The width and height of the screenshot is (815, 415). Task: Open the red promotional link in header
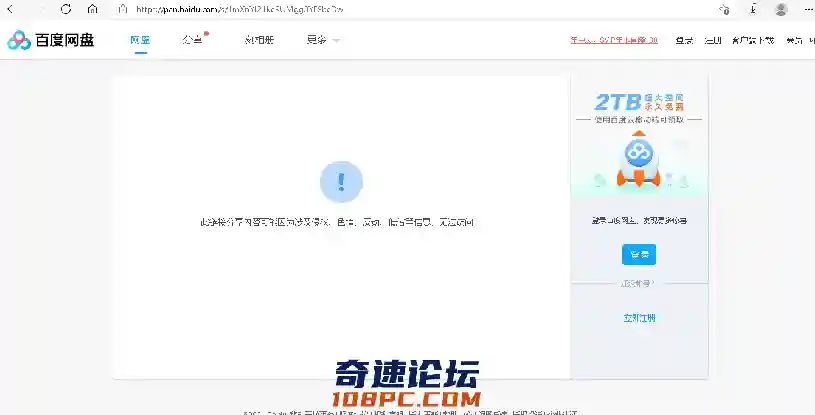click(614, 40)
